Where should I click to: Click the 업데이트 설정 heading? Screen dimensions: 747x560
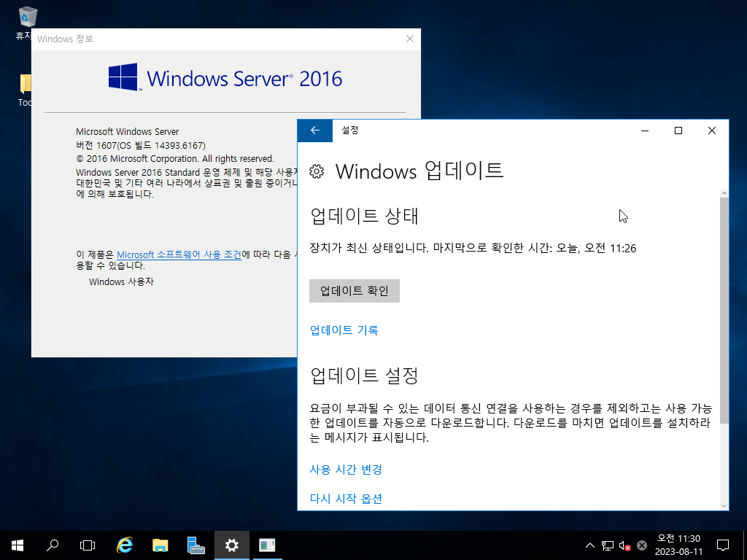click(x=365, y=376)
